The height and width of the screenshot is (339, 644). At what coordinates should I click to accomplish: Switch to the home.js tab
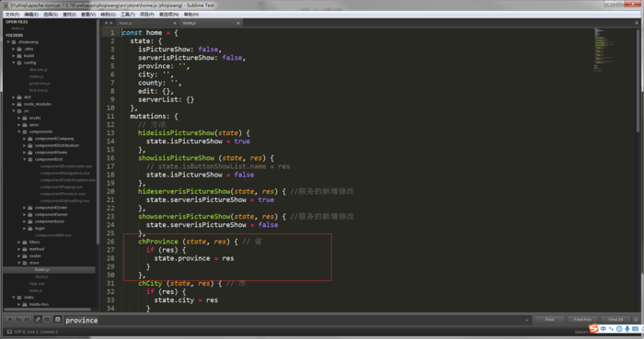coord(210,23)
